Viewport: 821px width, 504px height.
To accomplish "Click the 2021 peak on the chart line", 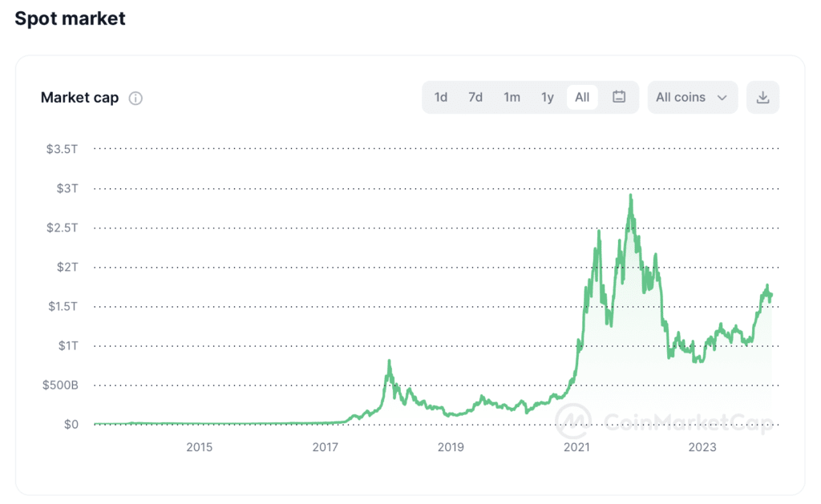I will point(630,195).
